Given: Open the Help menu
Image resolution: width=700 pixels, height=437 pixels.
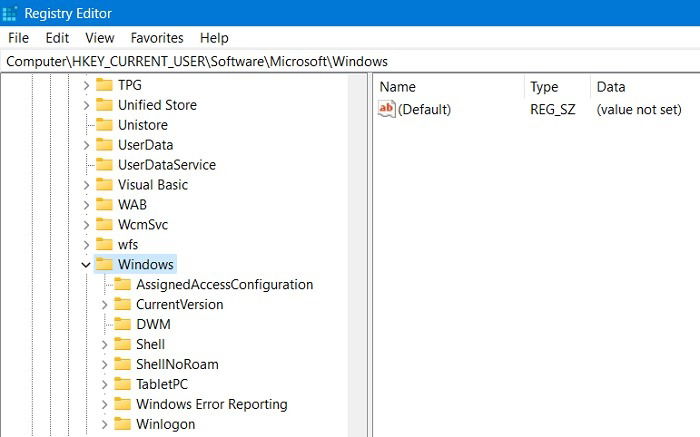Looking at the screenshot, I should 214,38.
